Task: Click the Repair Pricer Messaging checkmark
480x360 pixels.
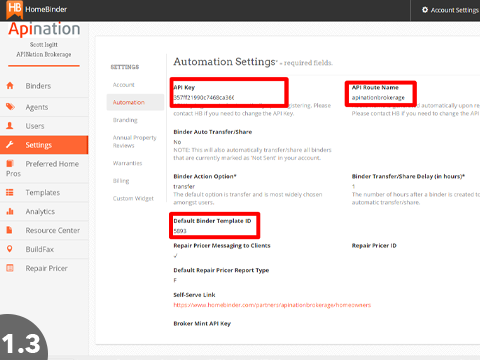Action: tap(176, 256)
